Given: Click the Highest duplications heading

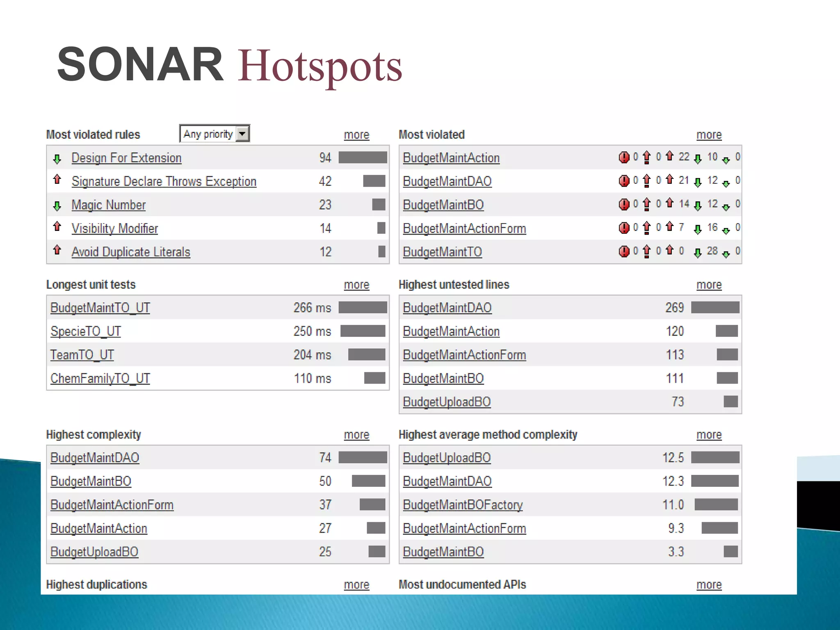Looking at the screenshot, I should 96,584.
